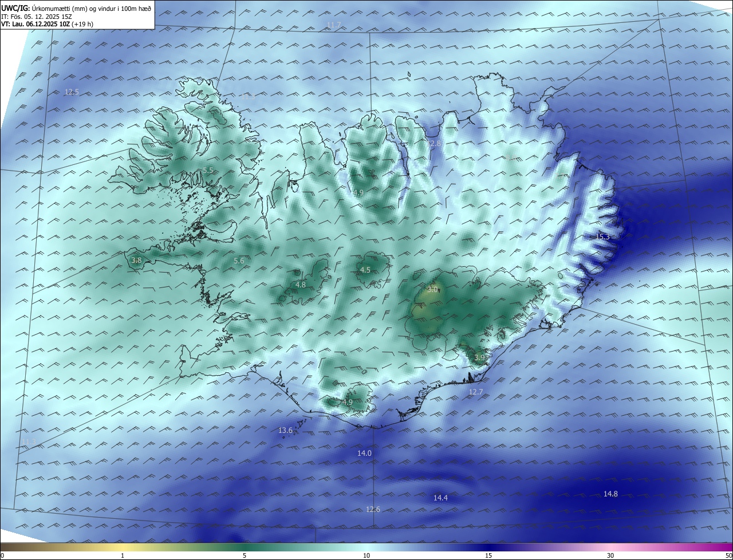Click the 30 tick label on the colour scale
Viewport: 733px width, 560px height.
(610, 555)
